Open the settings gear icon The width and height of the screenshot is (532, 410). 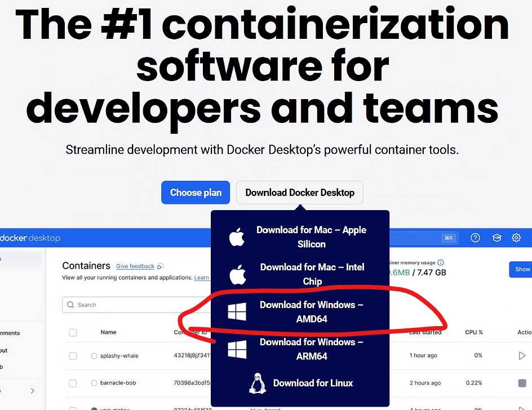516,238
